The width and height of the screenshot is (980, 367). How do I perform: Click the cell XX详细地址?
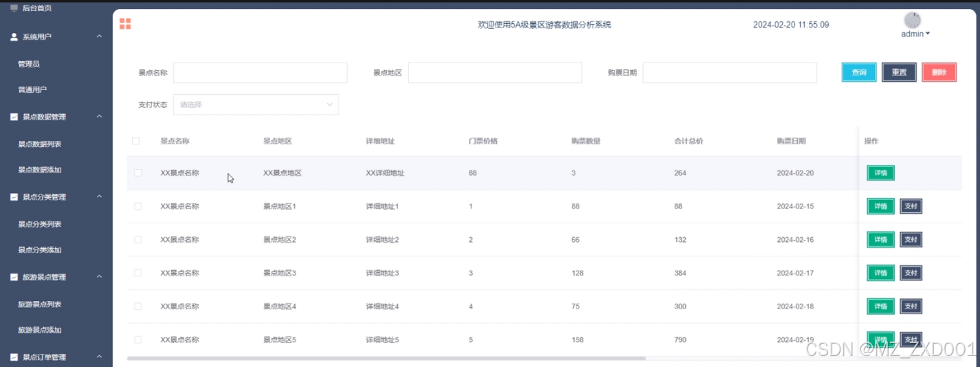[386, 173]
